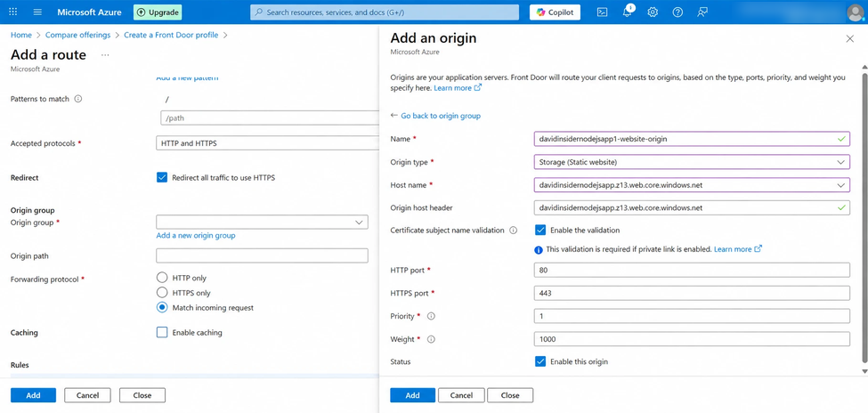Open the Origin group dropdown
Image resolution: width=868 pixels, height=413 pixels.
click(262, 222)
